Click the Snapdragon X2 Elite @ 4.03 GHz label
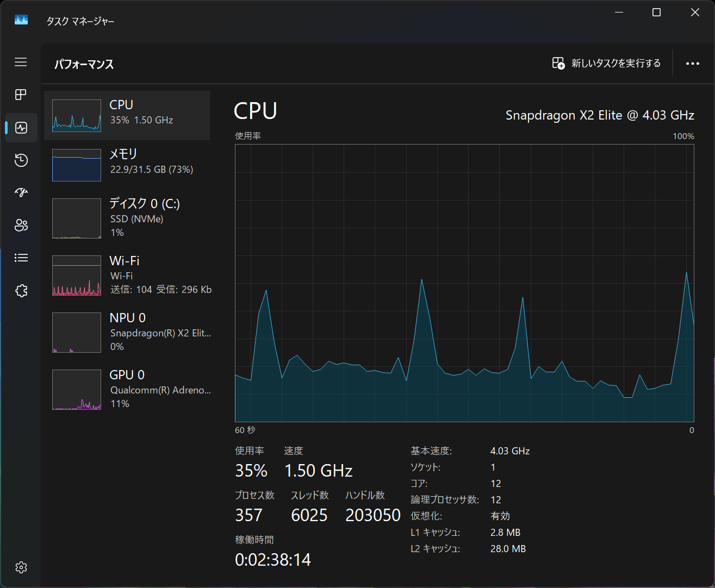 click(600, 115)
